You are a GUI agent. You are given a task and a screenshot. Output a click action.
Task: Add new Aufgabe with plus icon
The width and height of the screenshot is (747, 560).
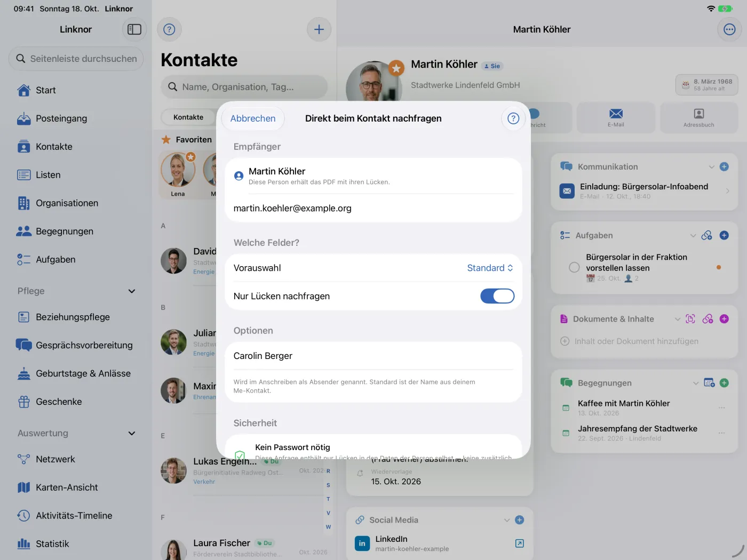[724, 235]
